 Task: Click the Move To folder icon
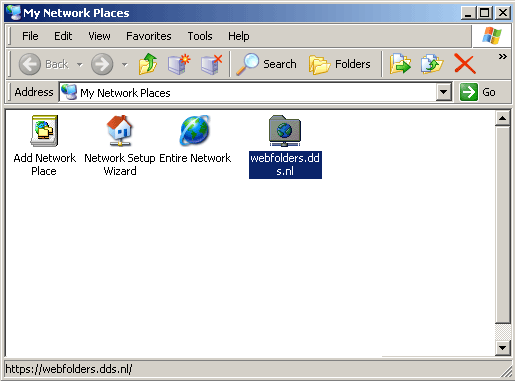[400, 64]
